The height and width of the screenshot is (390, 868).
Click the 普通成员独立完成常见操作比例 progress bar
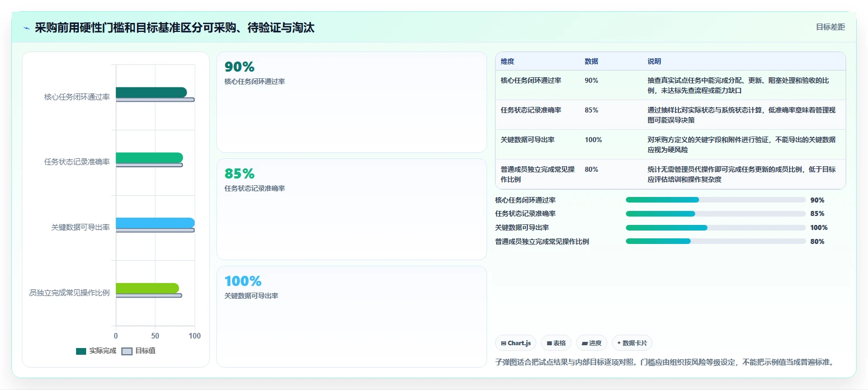coord(716,241)
